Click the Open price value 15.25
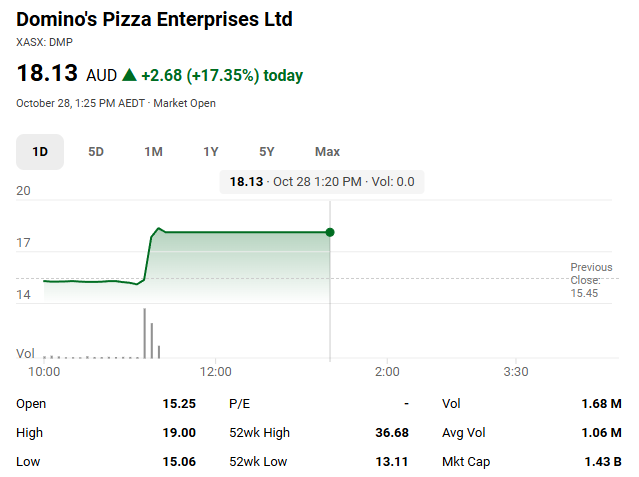This screenshot has width=639, height=477. 179,404
